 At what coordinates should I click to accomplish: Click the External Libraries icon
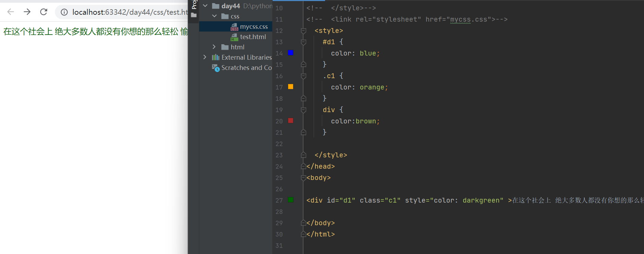pyautogui.click(x=216, y=57)
